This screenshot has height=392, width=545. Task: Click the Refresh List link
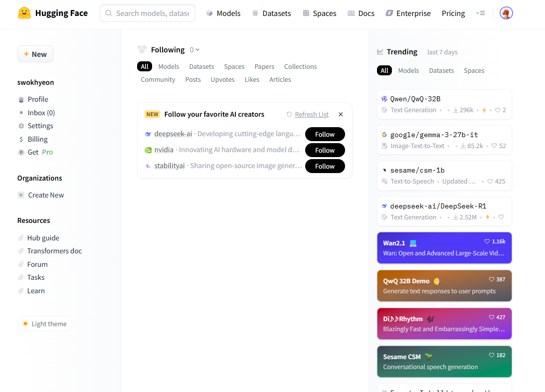(312, 114)
